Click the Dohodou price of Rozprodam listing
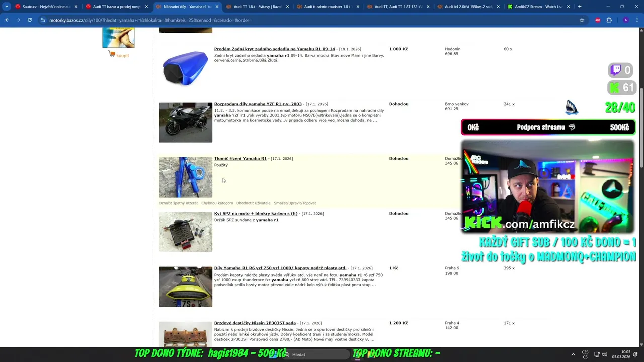This screenshot has width=644, height=362. pyautogui.click(x=398, y=104)
